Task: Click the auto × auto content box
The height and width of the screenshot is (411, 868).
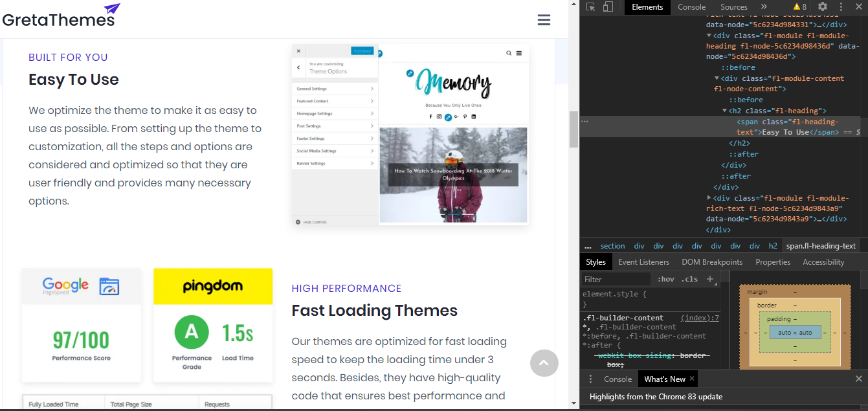Action: [x=795, y=333]
